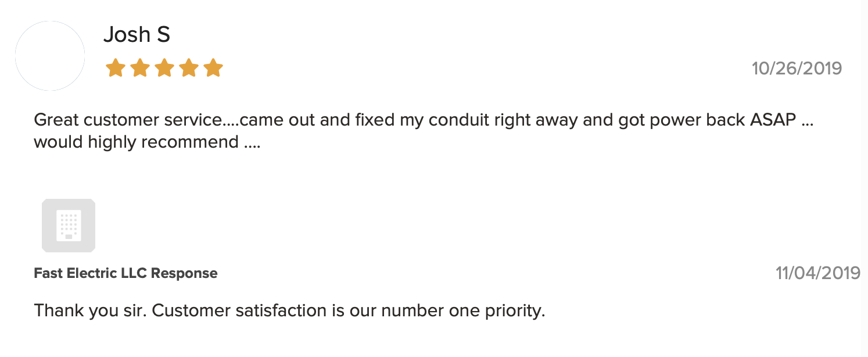The image size is (868, 357).
Task: Select the fourth rating star
Action: click(x=189, y=68)
